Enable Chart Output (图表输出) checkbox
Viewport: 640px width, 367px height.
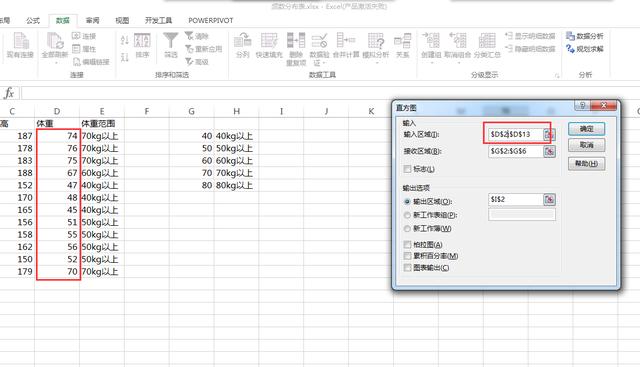point(407,267)
